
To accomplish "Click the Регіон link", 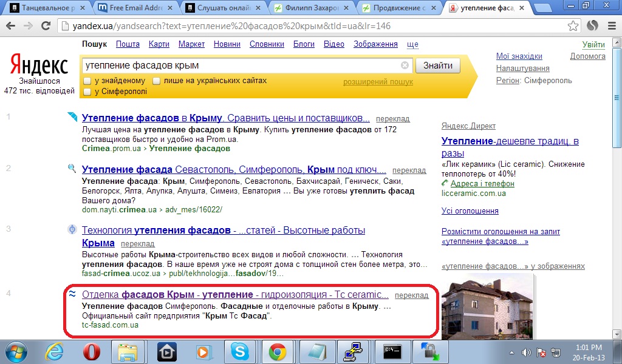I will point(508,81).
